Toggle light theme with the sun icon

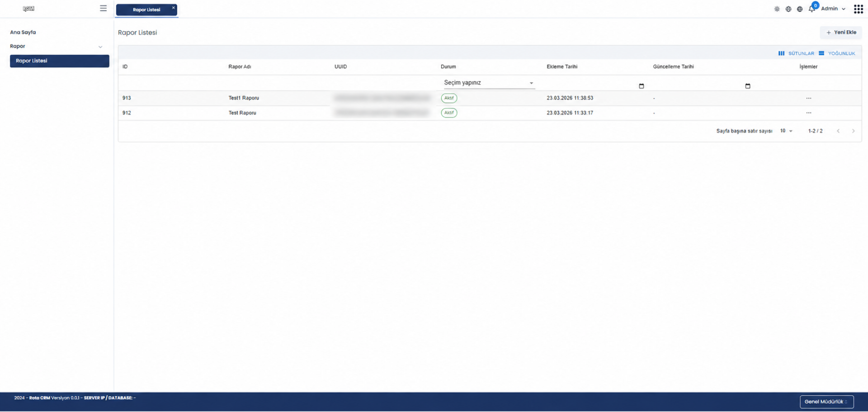(x=777, y=9)
